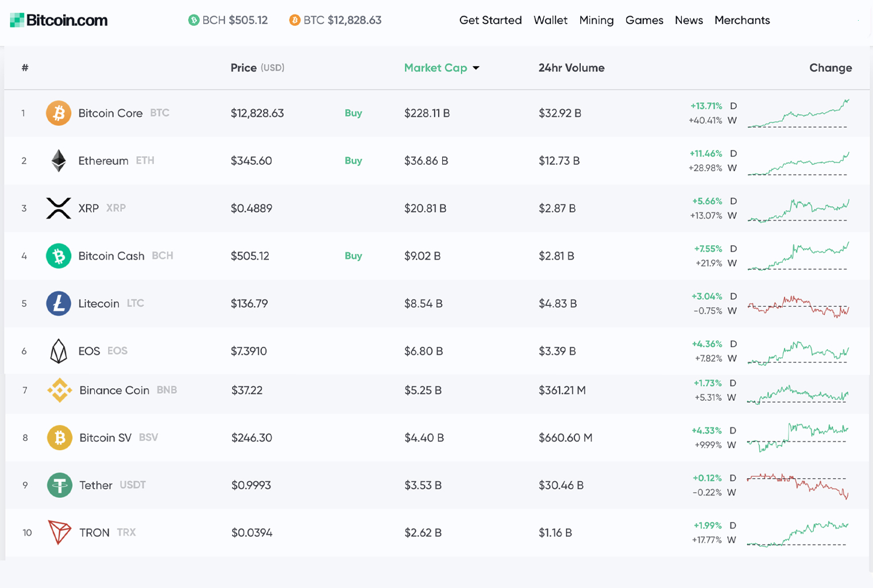Click the Binance Coin icon
Viewport: 873px width, 588px height.
(60, 390)
